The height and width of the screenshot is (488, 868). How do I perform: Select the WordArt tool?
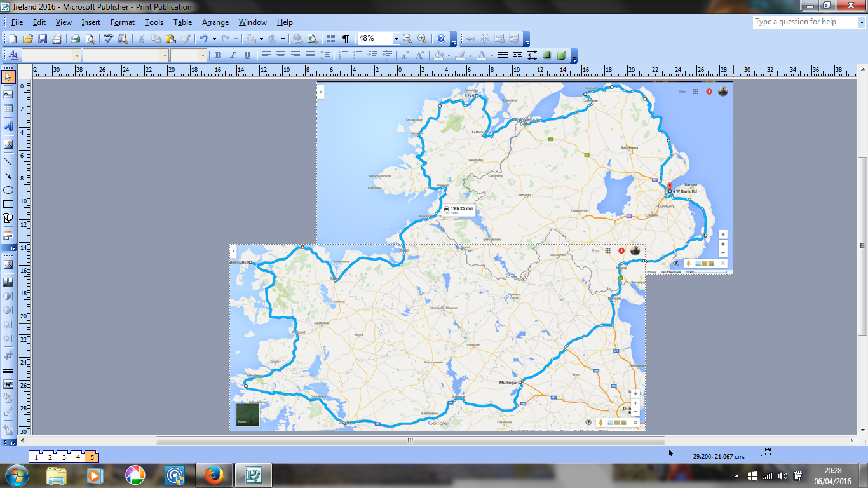[x=8, y=126]
